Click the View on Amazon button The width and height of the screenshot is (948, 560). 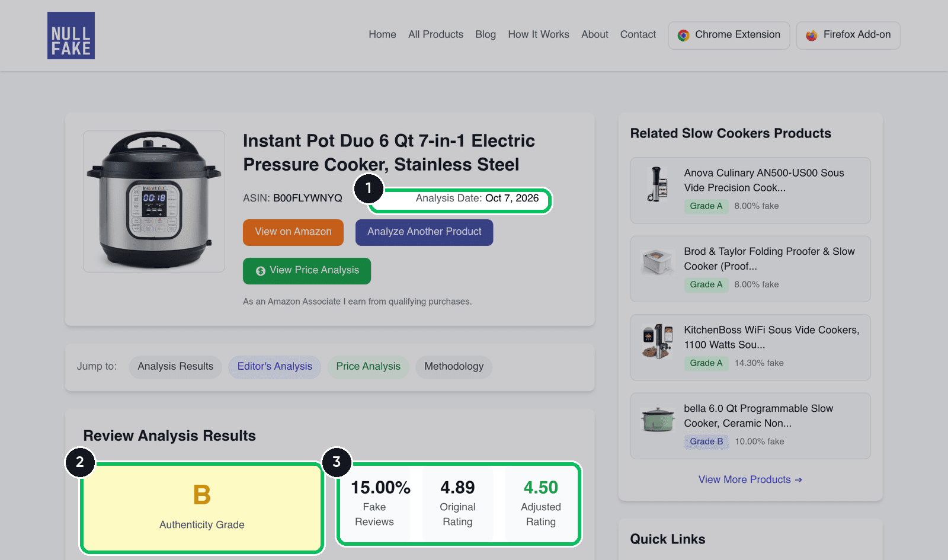click(293, 232)
